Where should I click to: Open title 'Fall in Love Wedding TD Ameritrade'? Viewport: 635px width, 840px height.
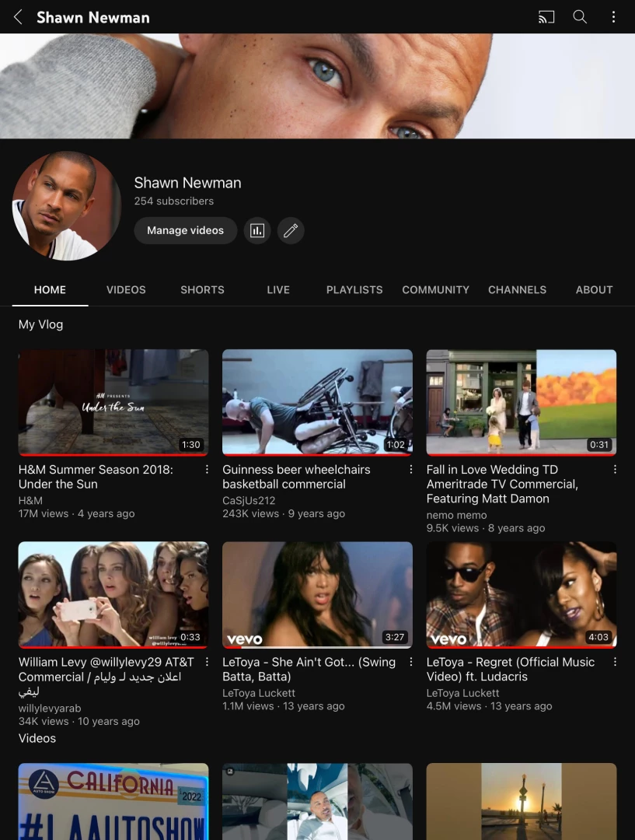point(502,485)
